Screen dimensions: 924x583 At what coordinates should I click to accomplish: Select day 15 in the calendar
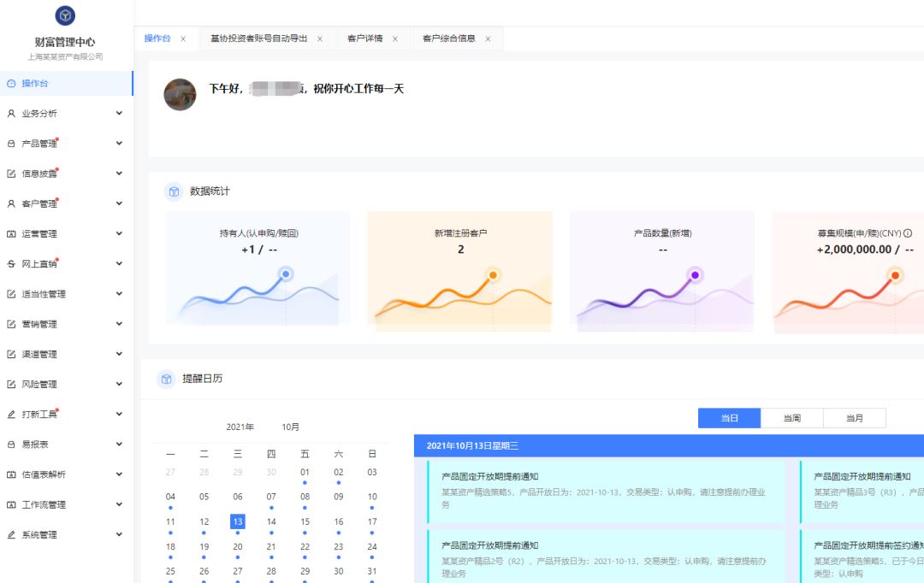305,521
